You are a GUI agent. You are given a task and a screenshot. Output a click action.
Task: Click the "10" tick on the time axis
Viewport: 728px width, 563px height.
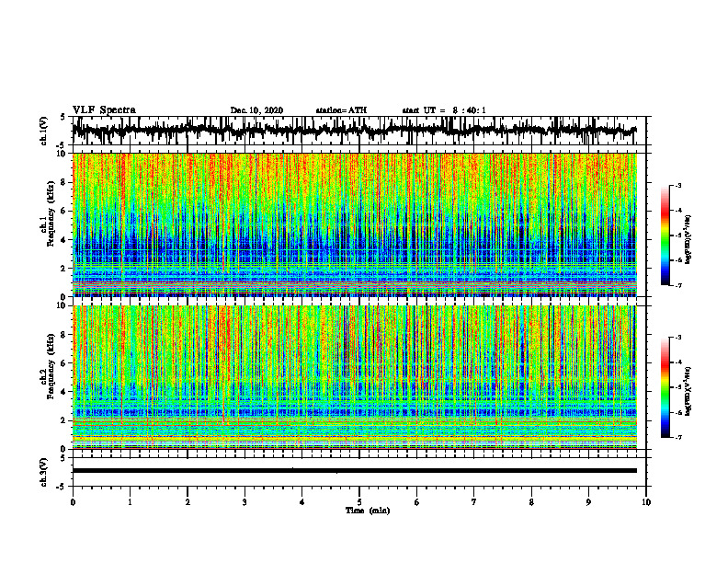pyautogui.click(x=646, y=502)
